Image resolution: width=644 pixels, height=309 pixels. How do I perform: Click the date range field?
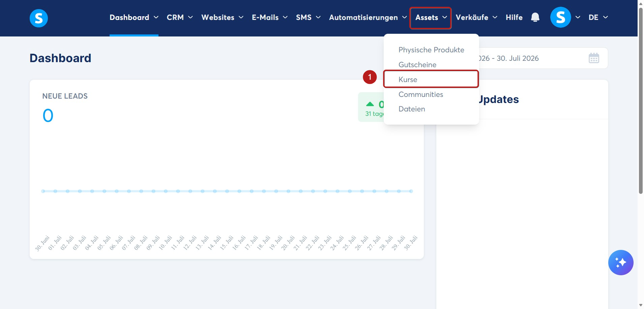pos(543,58)
